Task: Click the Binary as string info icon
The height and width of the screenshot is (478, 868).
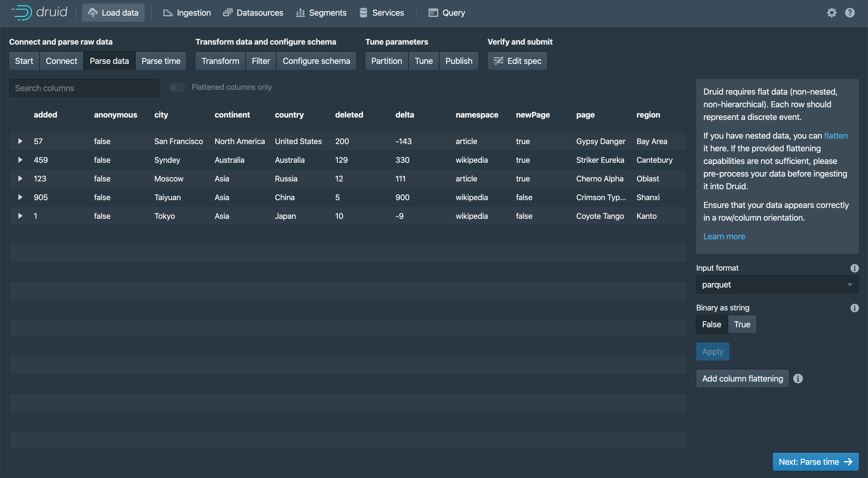Action: [x=854, y=308]
